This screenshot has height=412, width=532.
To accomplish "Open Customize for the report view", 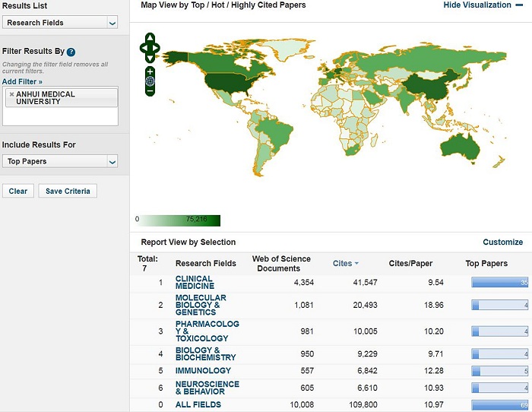I will (502, 242).
